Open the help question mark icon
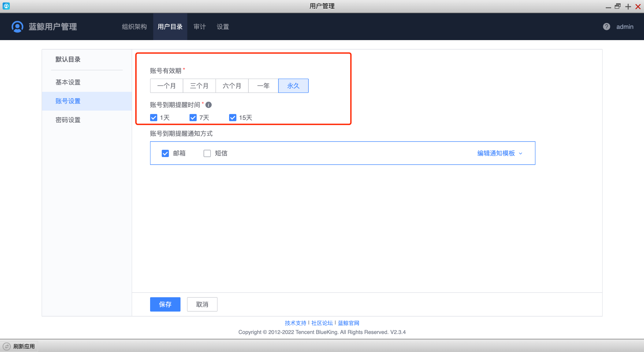The image size is (644, 352). point(606,27)
